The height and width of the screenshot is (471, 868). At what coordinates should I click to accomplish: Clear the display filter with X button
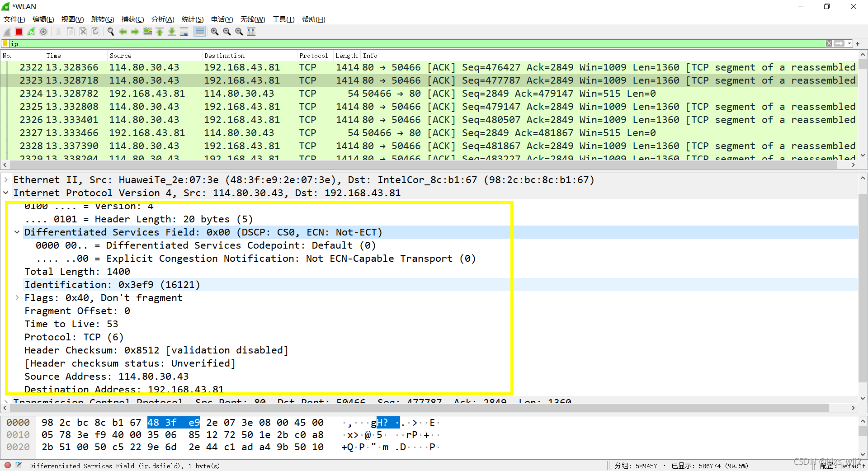(x=829, y=44)
